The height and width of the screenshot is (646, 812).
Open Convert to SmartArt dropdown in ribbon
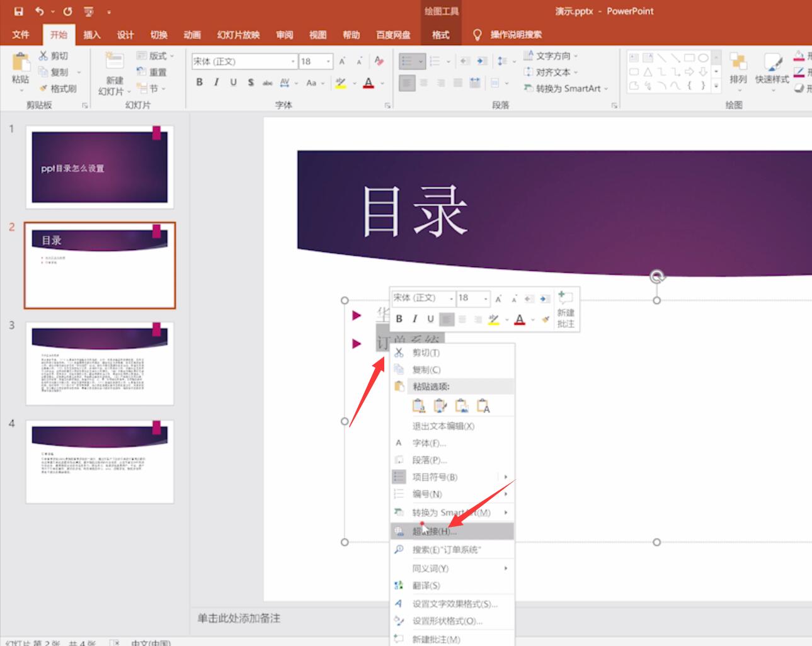(566, 88)
